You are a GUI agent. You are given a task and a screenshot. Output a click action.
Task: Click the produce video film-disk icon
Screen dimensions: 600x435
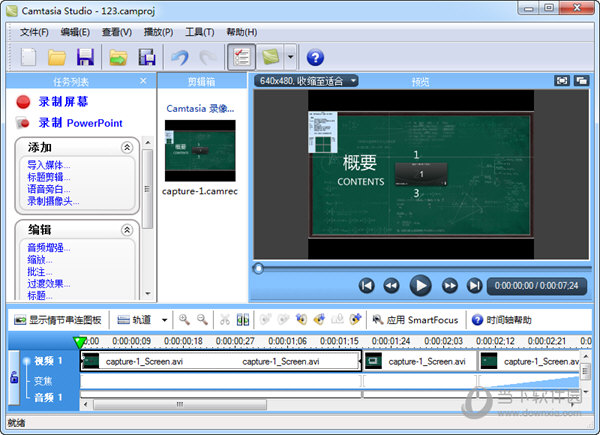tap(147, 57)
